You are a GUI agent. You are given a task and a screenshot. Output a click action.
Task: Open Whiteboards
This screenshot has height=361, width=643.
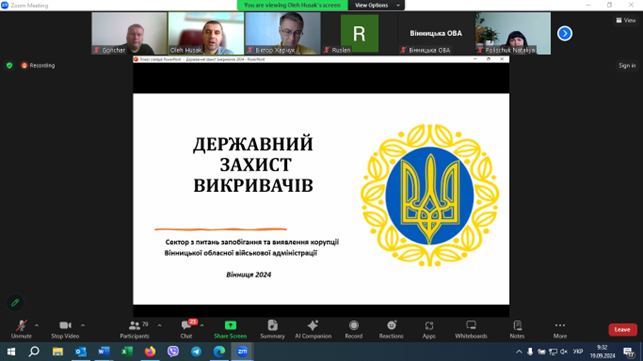pyautogui.click(x=471, y=329)
